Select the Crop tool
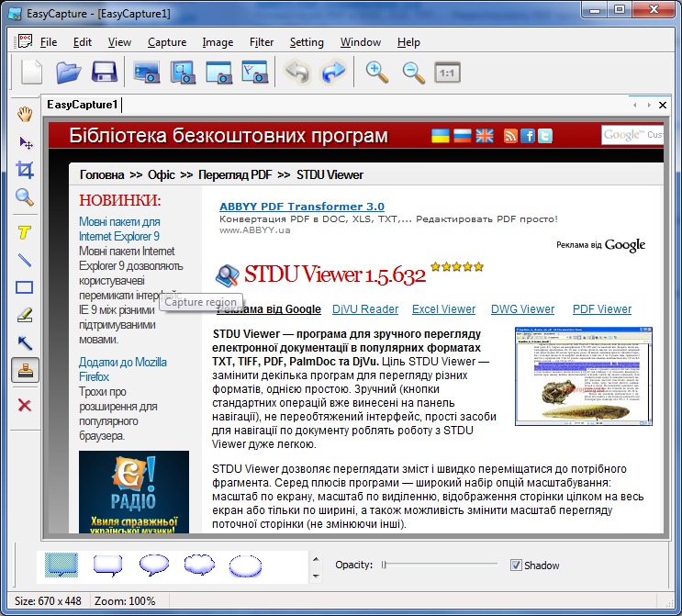 [25, 170]
